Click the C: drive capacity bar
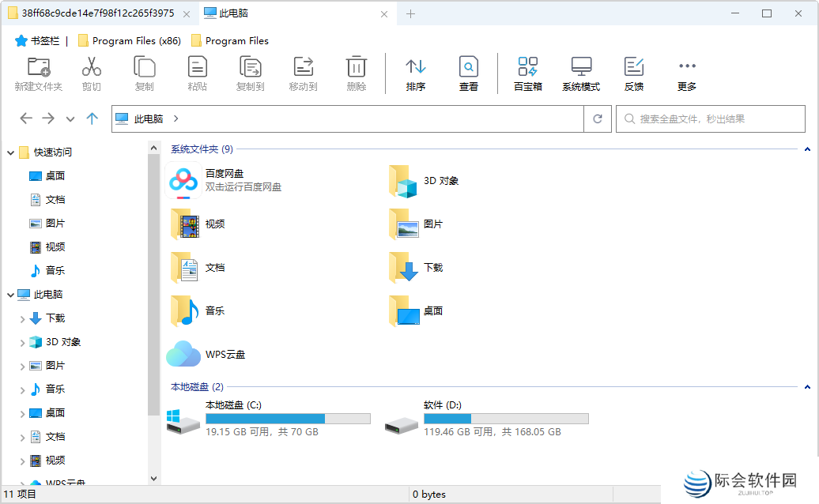 pyautogui.click(x=288, y=418)
